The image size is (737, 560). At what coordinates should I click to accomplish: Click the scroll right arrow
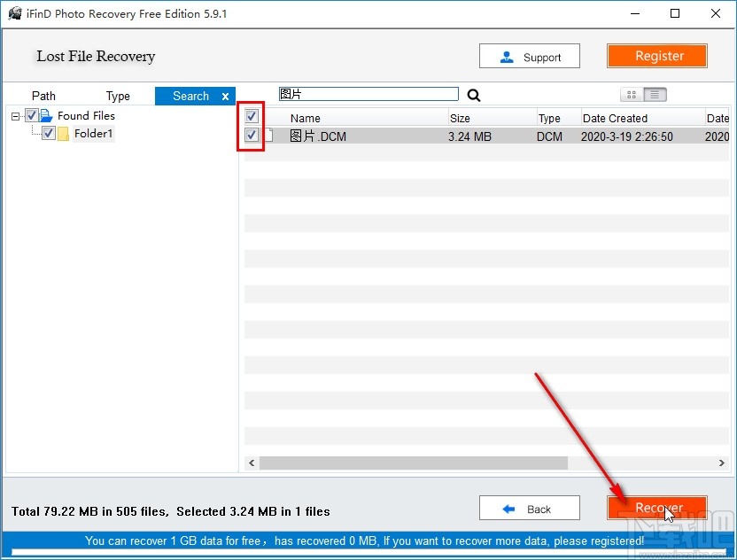721,463
